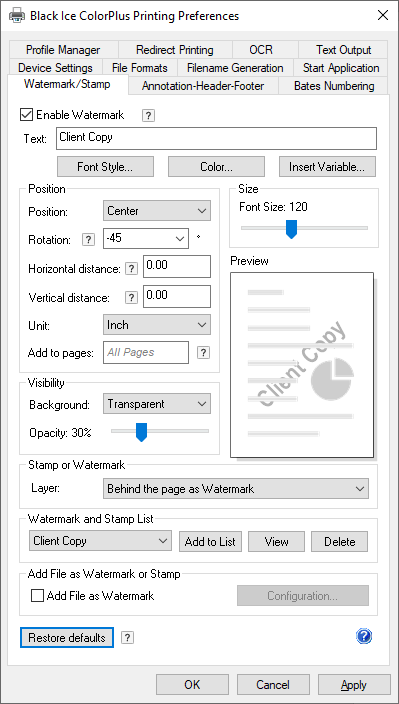This screenshot has height=704, width=399.
Task: Open Background dropdown showing Transparent
Action: tap(157, 404)
